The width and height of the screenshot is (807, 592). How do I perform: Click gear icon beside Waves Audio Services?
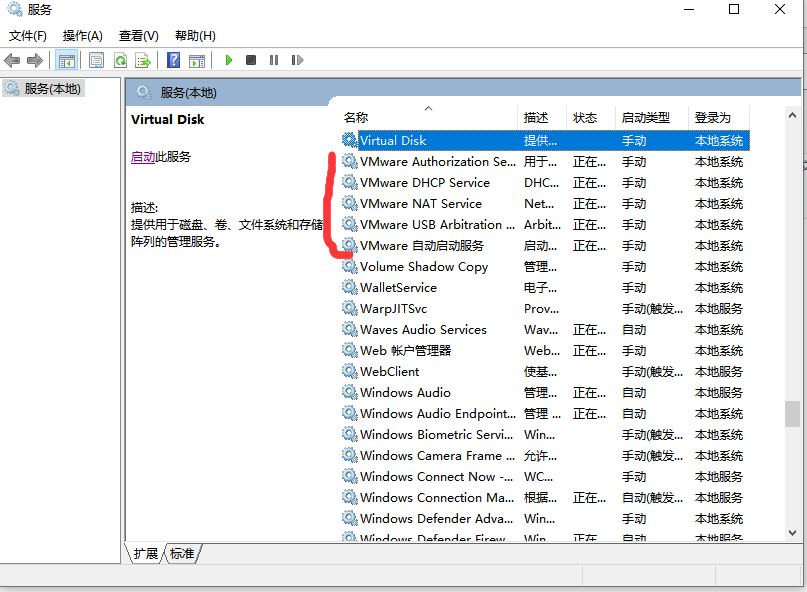[350, 329]
